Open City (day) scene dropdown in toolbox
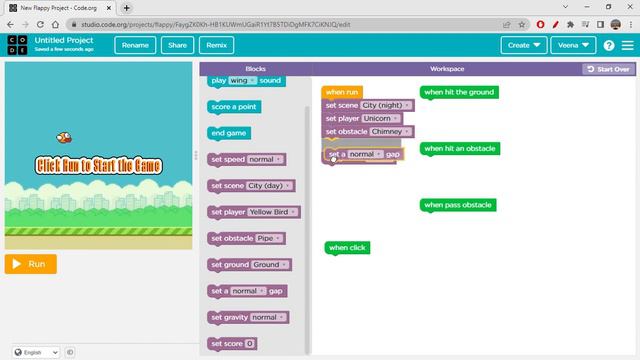The width and height of the screenshot is (640, 360). pos(269,186)
